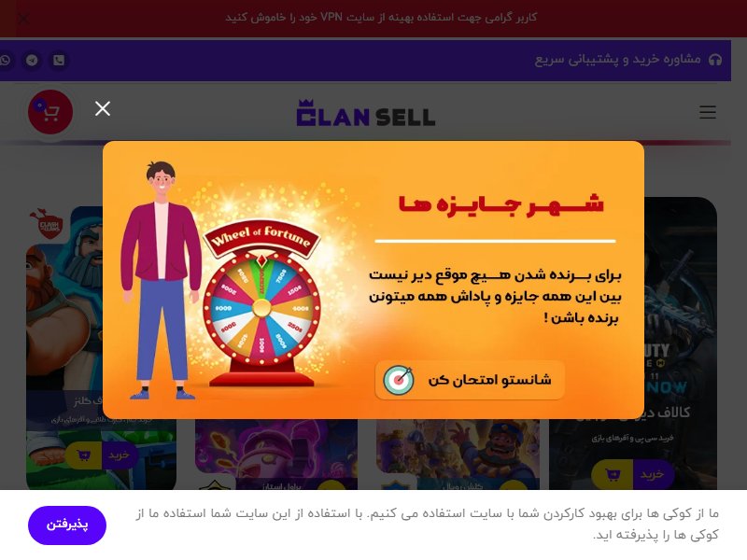Click the Clan Sell logo

click(366, 113)
